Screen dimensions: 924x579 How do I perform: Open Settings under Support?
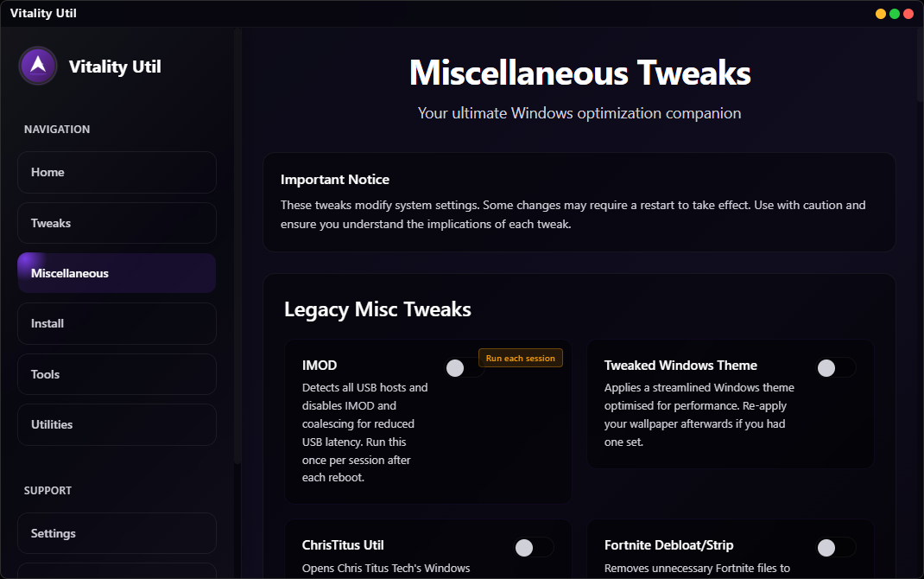point(117,533)
